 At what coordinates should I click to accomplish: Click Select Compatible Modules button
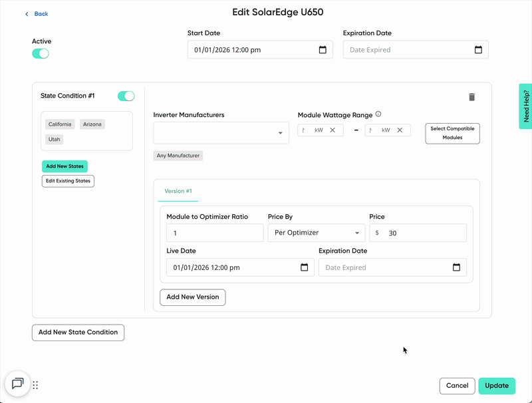pyautogui.click(x=452, y=133)
